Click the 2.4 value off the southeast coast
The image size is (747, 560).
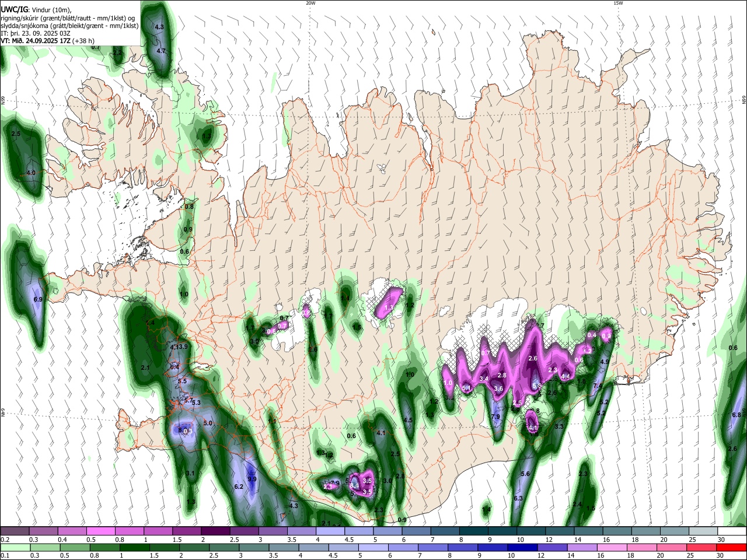pos(577,504)
